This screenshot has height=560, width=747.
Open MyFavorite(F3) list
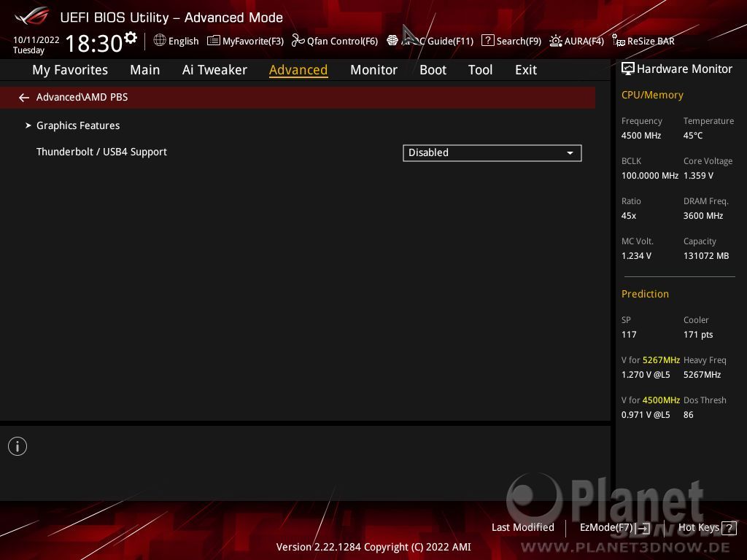click(x=245, y=41)
